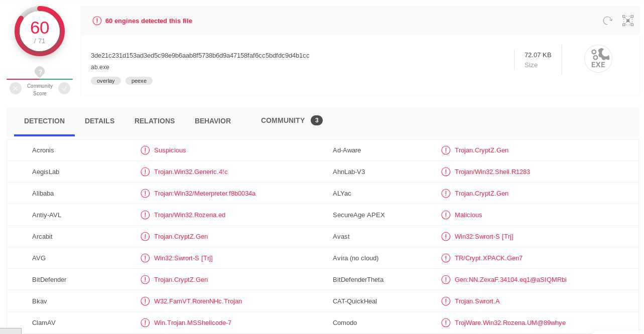This screenshot has width=644, height=334.
Task: Click the TrojWare.Win32.Rozena.UM@89whye detection
Action: 510,323
